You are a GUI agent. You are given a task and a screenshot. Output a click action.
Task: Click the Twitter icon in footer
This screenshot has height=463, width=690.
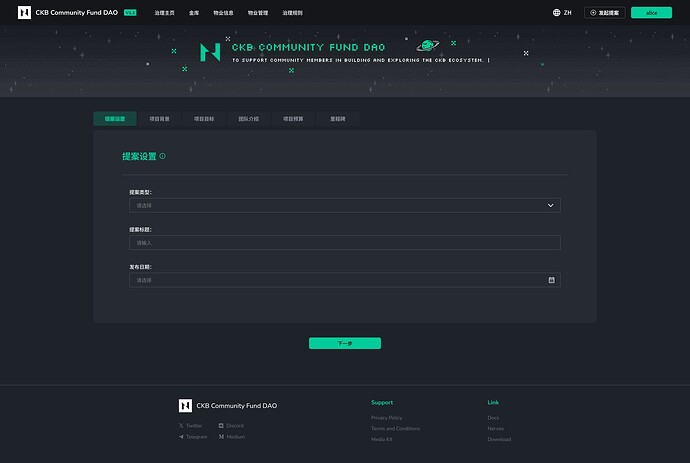pos(182,426)
